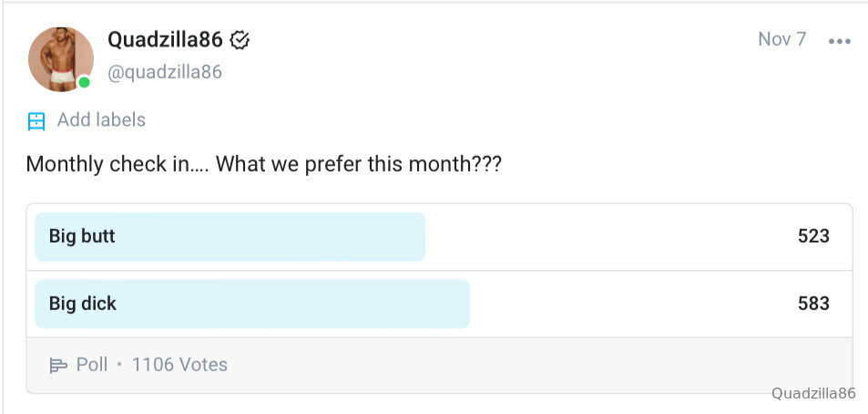This screenshot has height=414, width=868.
Task: Click the Nov 7 post date
Action: click(781, 39)
